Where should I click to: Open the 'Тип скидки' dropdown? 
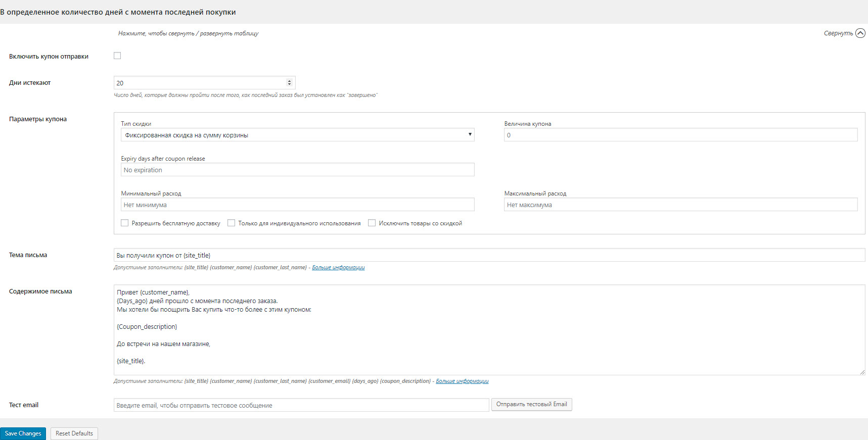(x=297, y=135)
